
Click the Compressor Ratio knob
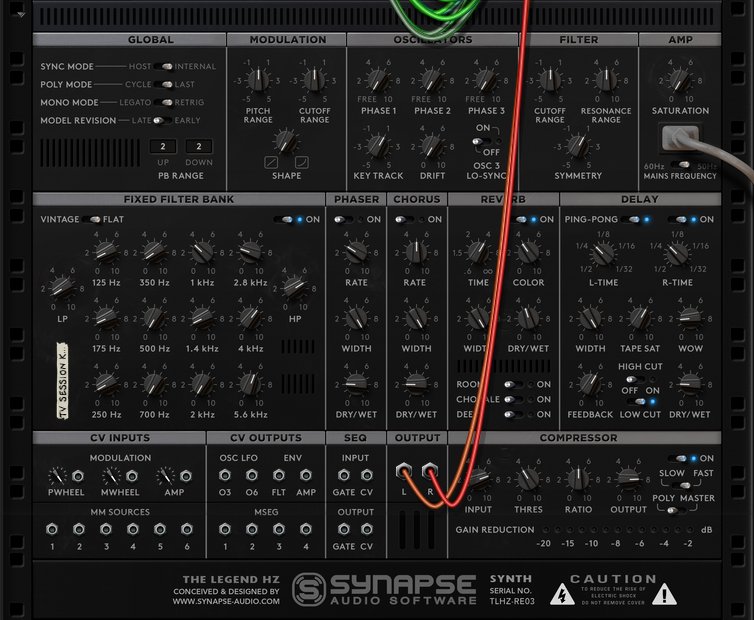point(576,480)
